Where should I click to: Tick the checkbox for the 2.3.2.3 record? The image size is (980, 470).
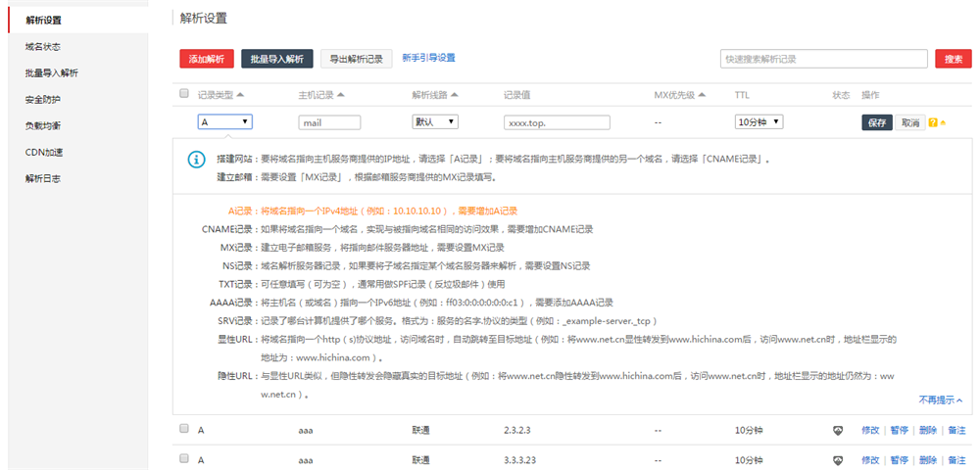click(184, 429)
